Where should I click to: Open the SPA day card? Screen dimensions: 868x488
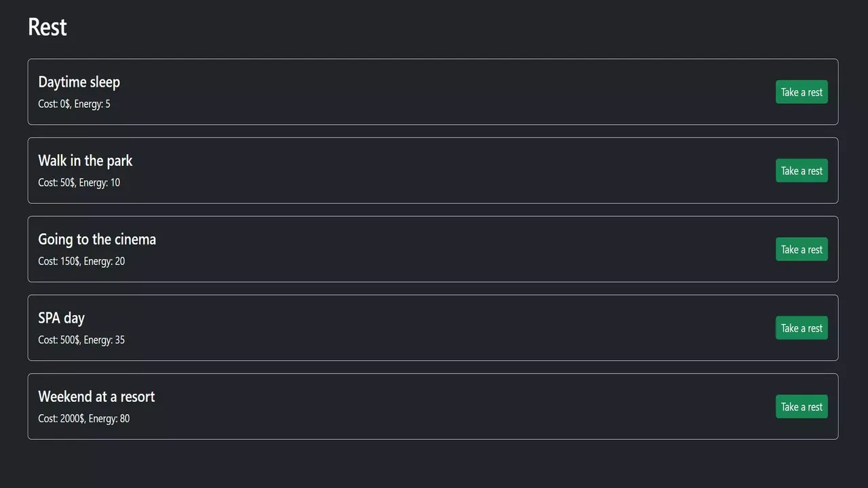tap(433, 327)
